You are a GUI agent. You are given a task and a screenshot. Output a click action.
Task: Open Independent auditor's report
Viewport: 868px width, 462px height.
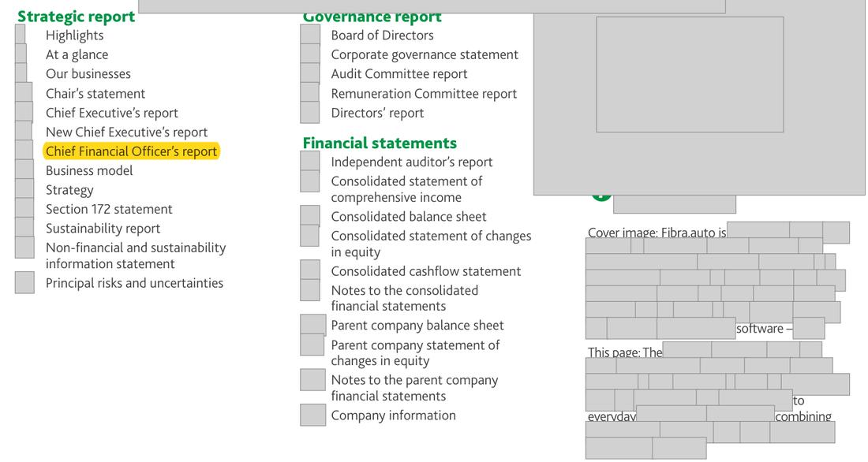pos(412,162)
